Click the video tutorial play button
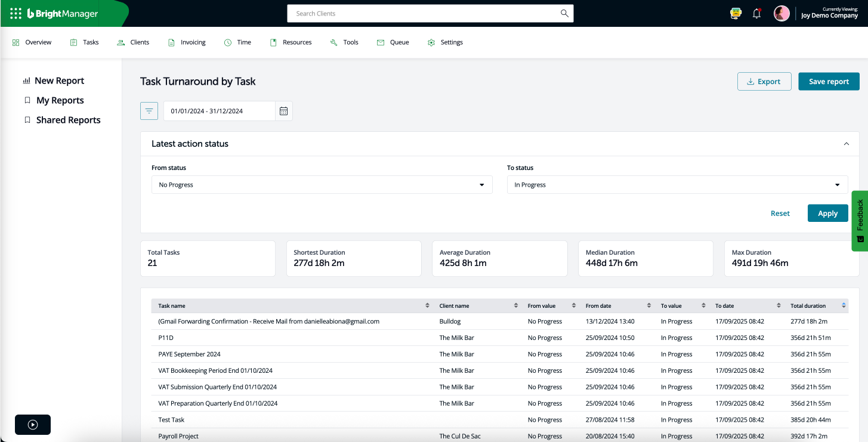Viewport: 868px width, 442px height. point(32,424)
